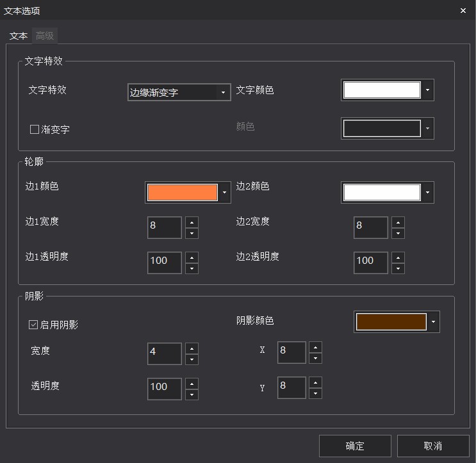The width and height of the screenshot is (476, 463).
Task: Increase 边1宽度 value with up arrow
Action: (192, 222)
